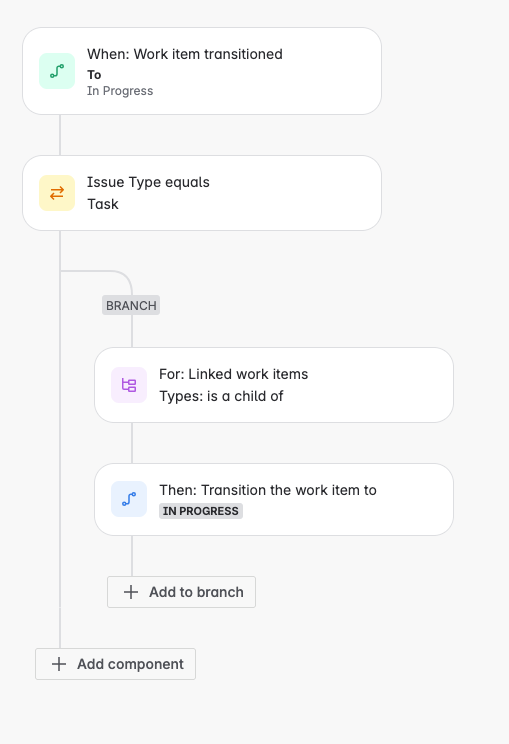Click the plus icon in Add to branch

(x=131, y=592)
